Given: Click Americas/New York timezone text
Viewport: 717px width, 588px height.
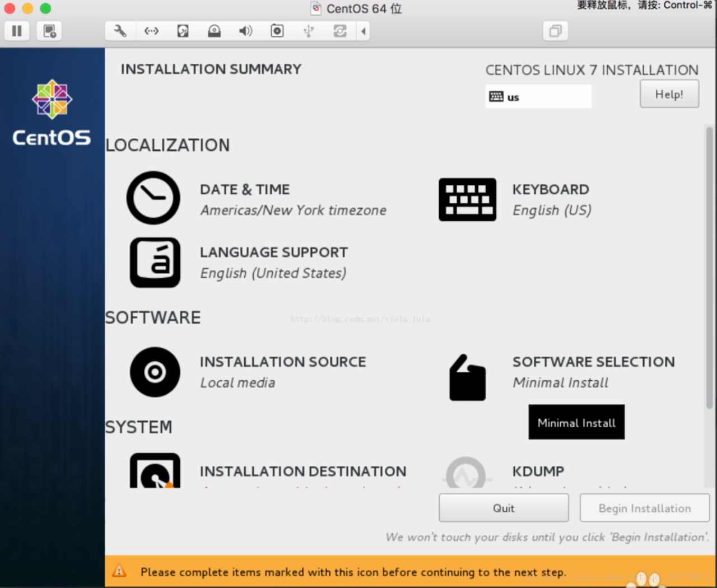Looking at the screenshot, I should (x=294, y=210).
